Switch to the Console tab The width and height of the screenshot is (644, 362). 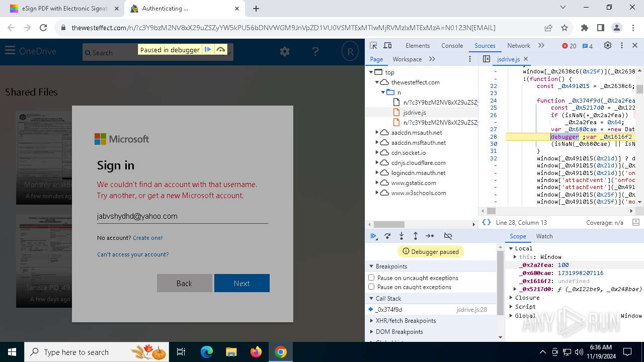click(x=452, y=45)
